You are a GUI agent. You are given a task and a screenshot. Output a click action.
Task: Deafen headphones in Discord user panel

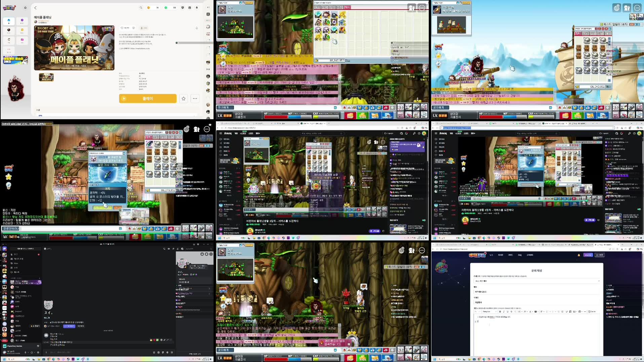click(32, 352)
